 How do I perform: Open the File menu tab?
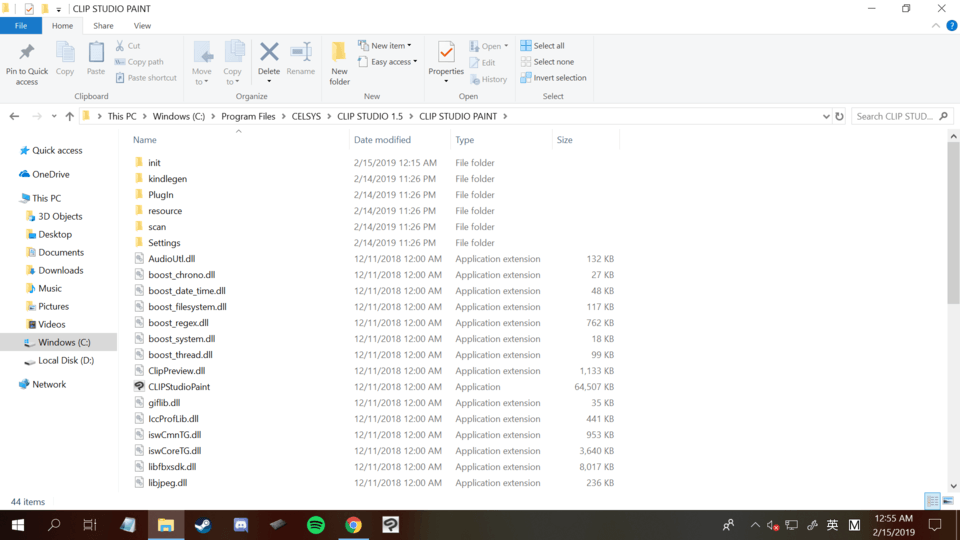[21, 26]
